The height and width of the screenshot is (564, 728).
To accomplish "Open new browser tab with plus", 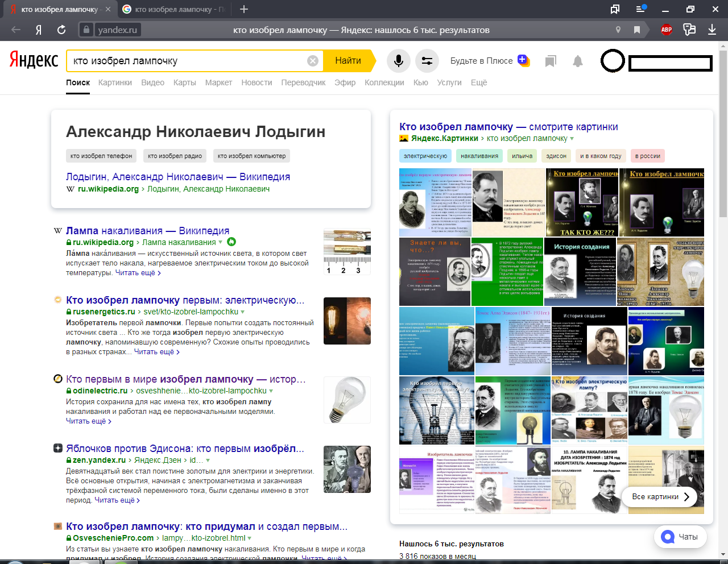I will point(243,9).
